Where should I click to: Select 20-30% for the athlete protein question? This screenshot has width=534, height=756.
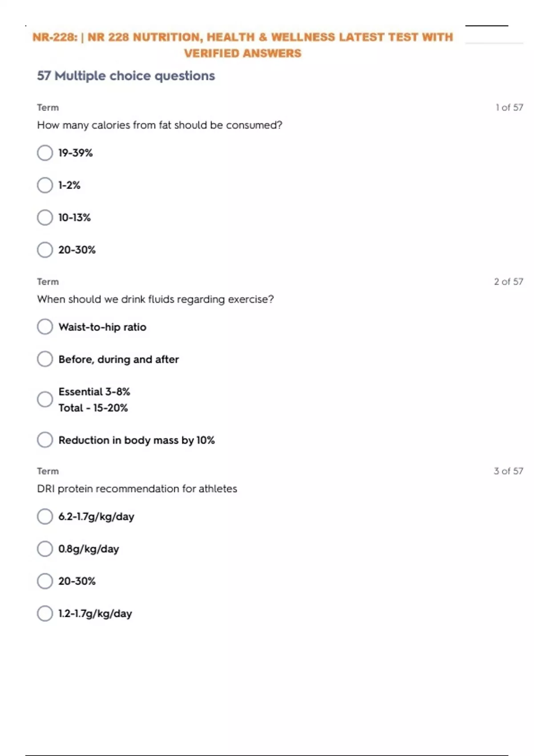[45, 581]
